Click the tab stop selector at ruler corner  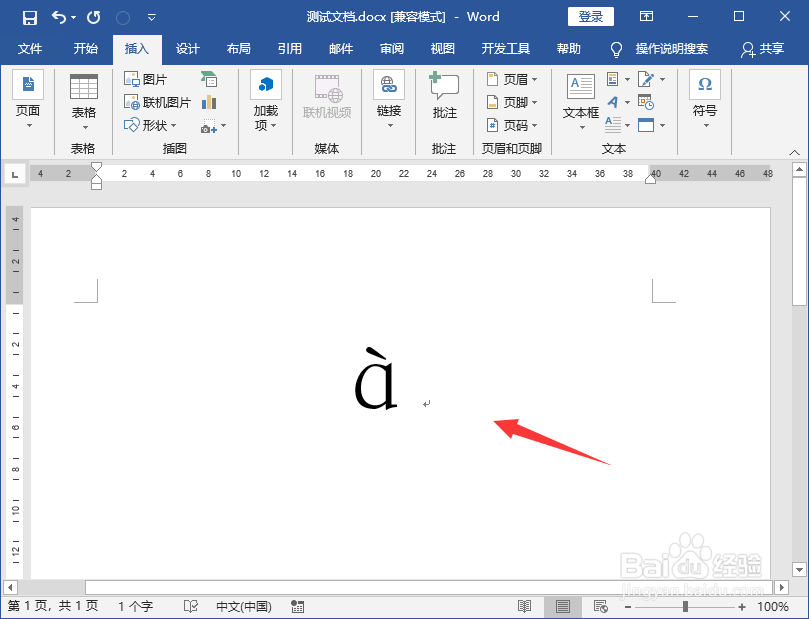tap(15, 174)
